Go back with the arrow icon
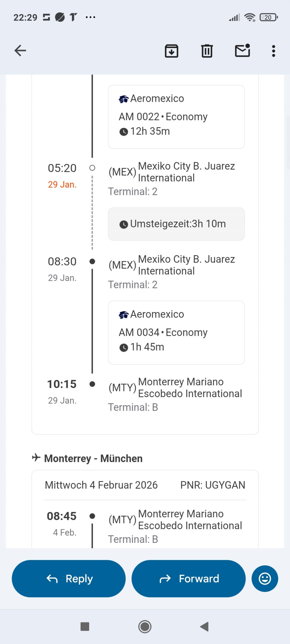 click(20, 50)
